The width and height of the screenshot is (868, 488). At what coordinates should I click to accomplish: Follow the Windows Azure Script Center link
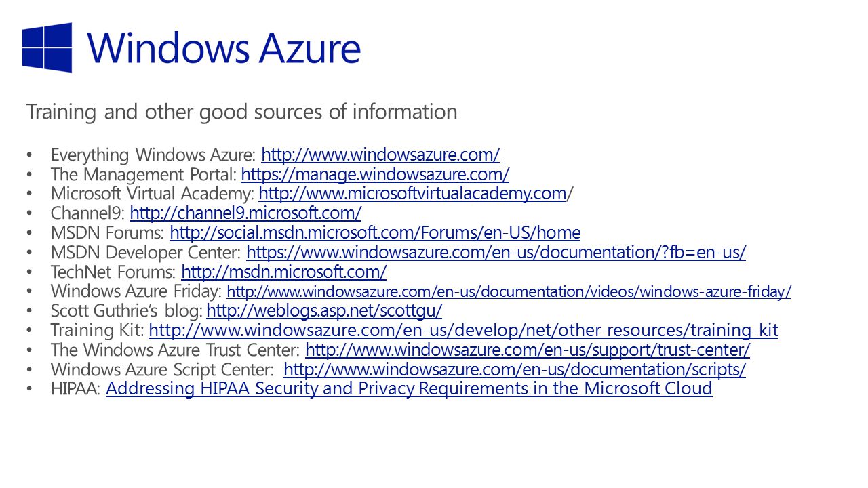click(515, 370)
